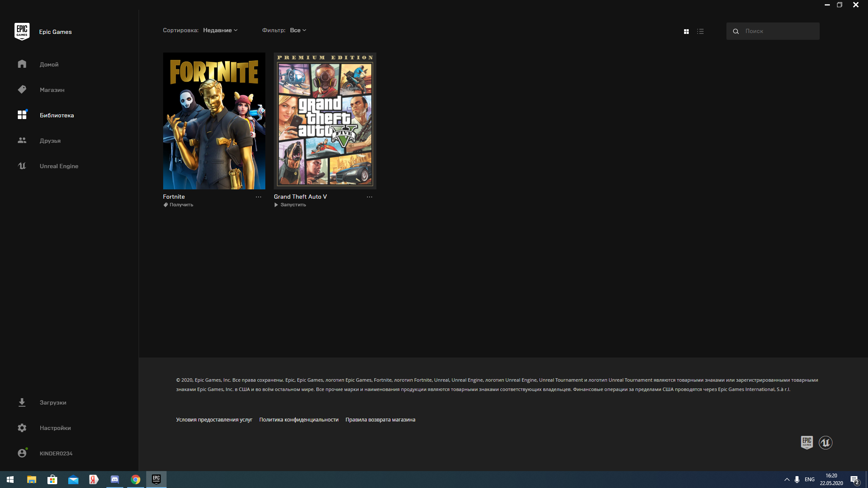Screen dimensions: 868x488
Task: Click the Fortnite cover thumbnail
Action: point(214,121)
